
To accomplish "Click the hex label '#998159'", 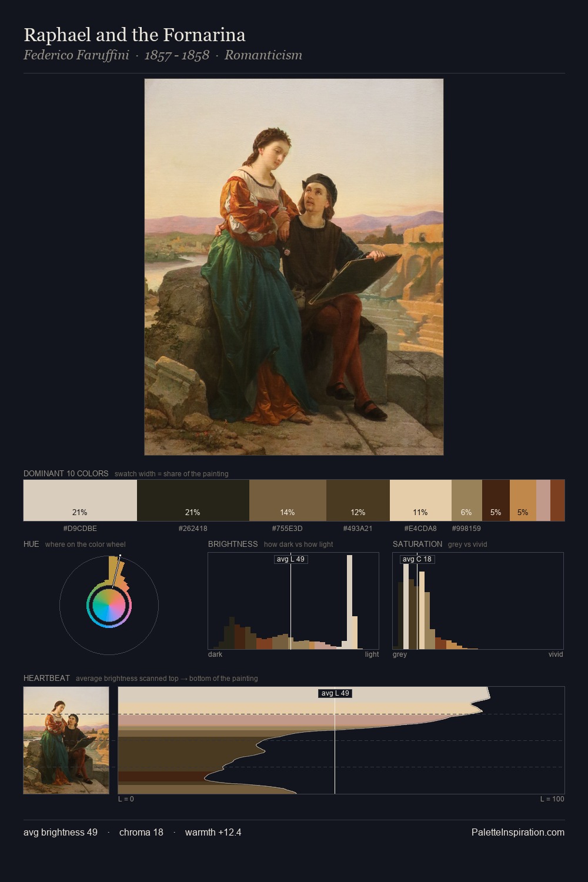I will tap(467, 528).
